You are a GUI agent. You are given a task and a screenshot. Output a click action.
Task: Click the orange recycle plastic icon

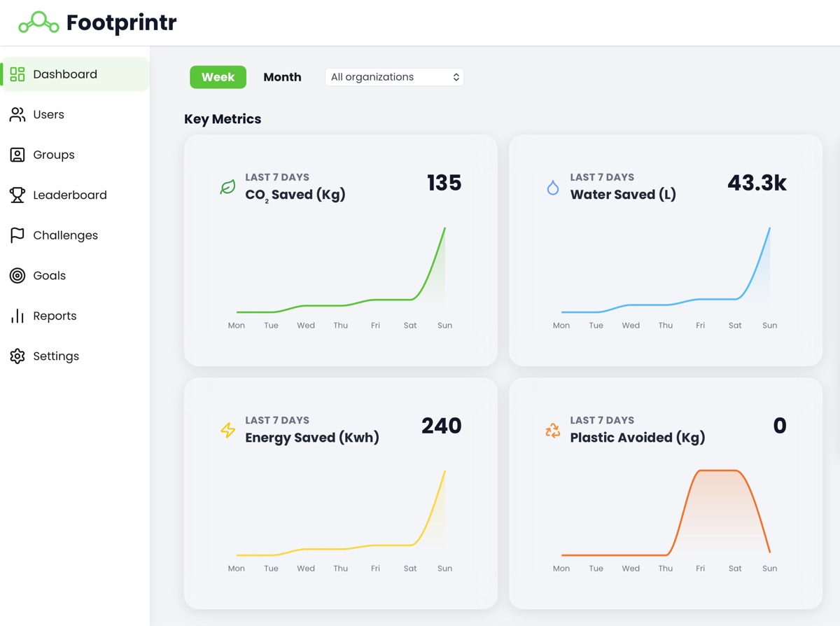point(553,430)
